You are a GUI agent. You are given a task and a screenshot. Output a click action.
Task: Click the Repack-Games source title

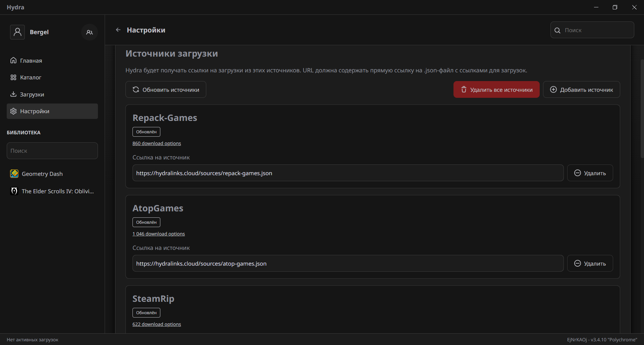coord(165,118)
